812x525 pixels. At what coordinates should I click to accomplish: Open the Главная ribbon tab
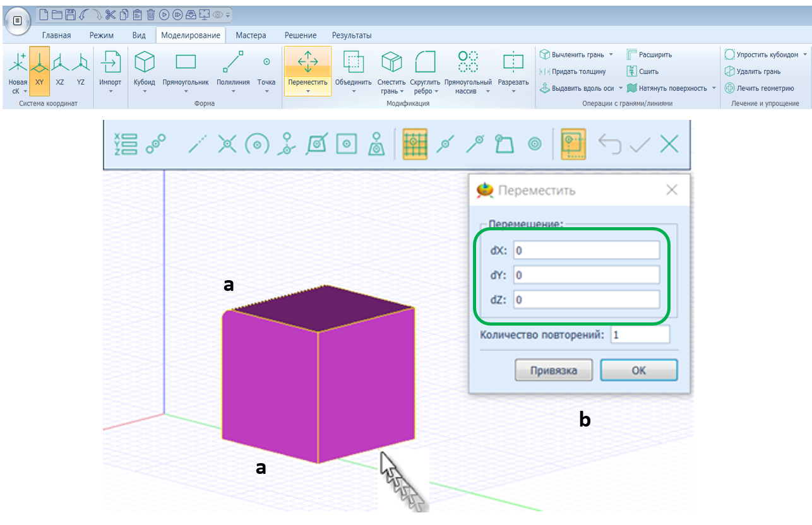pos(56,35)
